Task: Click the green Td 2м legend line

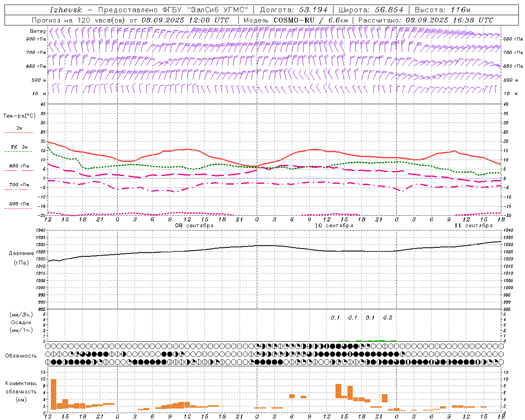Action: click(x=18, y=152)
